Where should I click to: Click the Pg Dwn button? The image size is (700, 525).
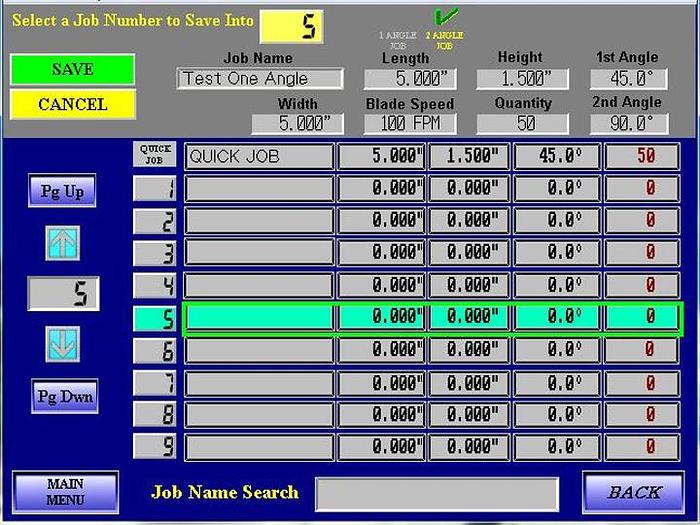point(66,396)
